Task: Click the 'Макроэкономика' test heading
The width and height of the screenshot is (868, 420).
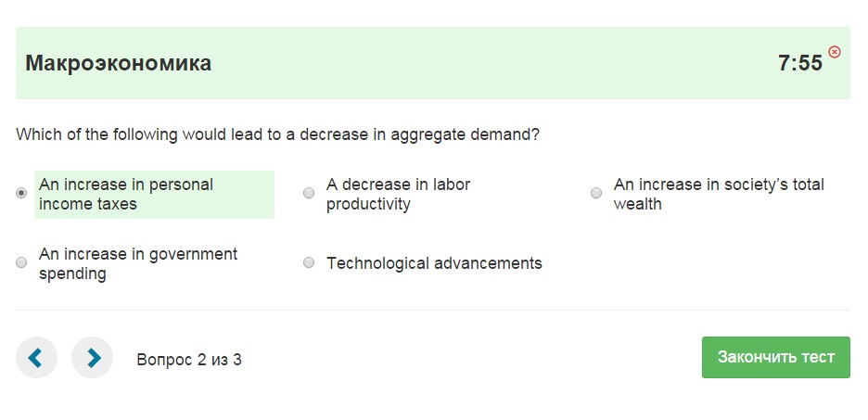Action: point(119,63)
